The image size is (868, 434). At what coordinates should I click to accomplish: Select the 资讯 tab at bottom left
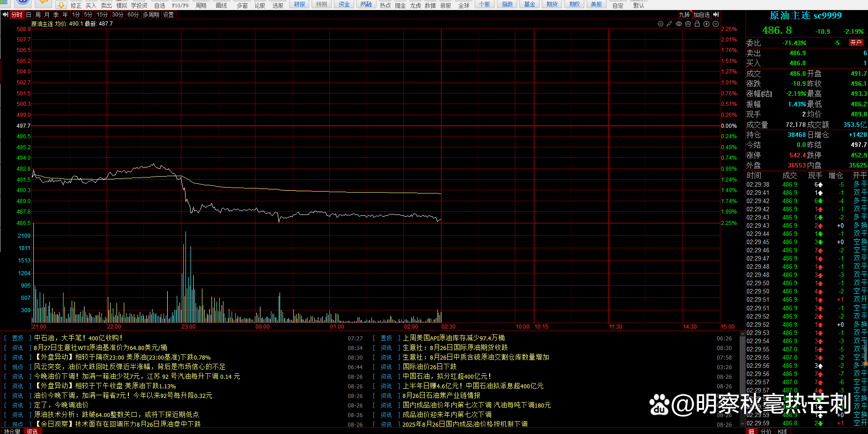click(32, 431)
